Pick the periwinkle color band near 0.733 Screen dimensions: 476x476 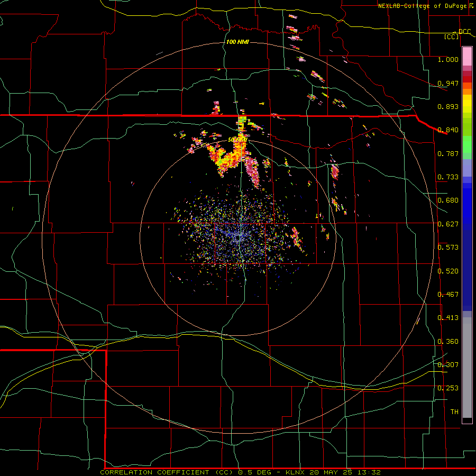pyautogui.click(x=467, y=168)
